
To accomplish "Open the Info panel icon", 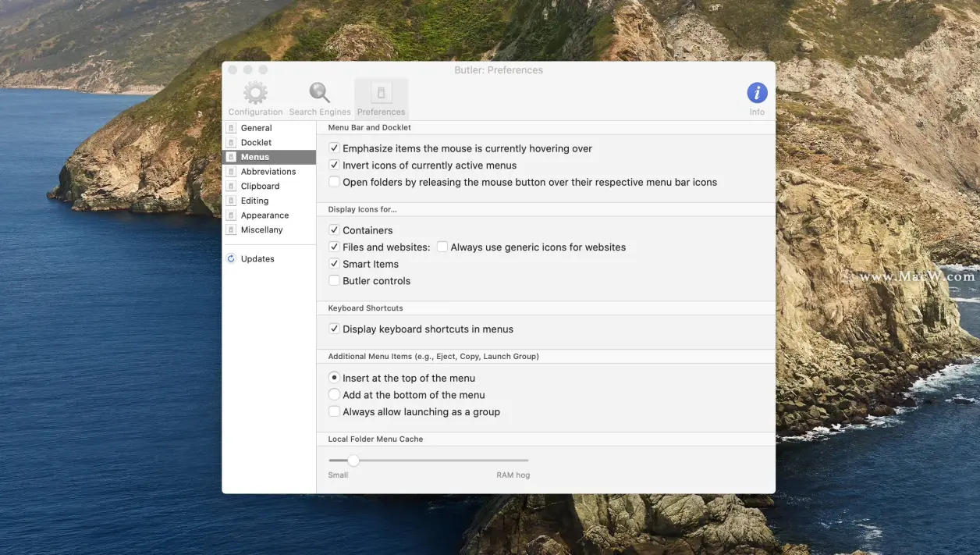I will 756,92.
